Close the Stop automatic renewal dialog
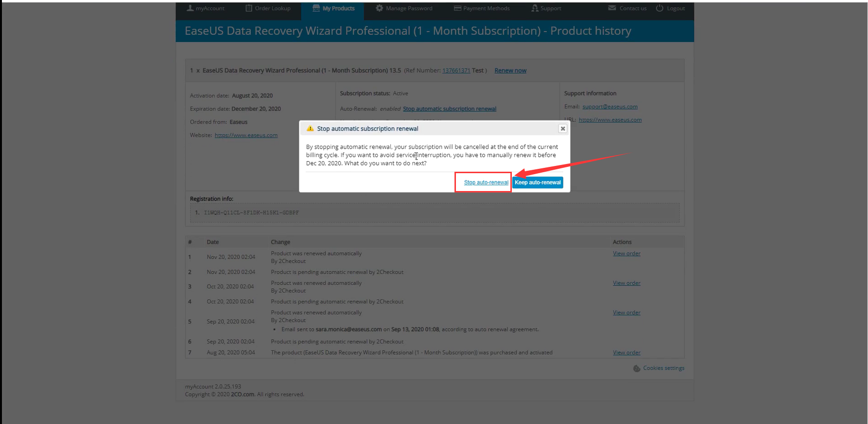This screenshot has width=868, height=424. 562,129
